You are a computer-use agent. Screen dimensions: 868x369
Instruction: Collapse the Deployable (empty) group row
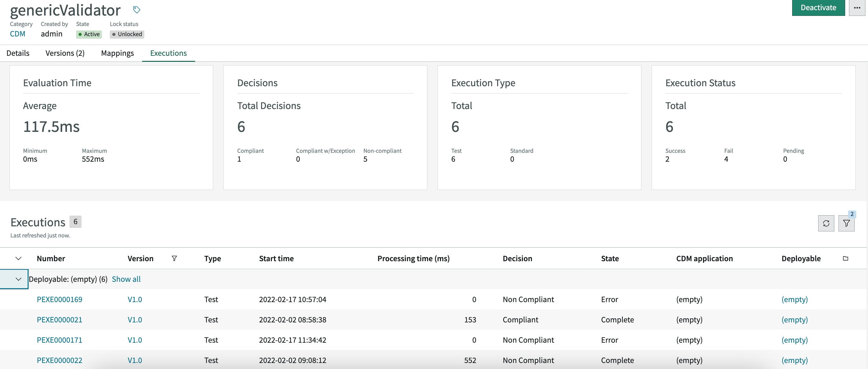[x=18, y=279]
